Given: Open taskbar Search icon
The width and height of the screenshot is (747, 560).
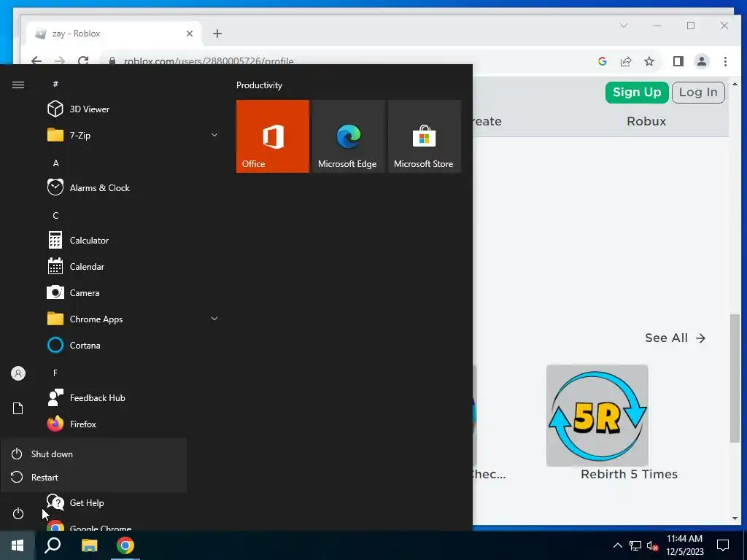Looking at the screenshot, I should [53, 545].
